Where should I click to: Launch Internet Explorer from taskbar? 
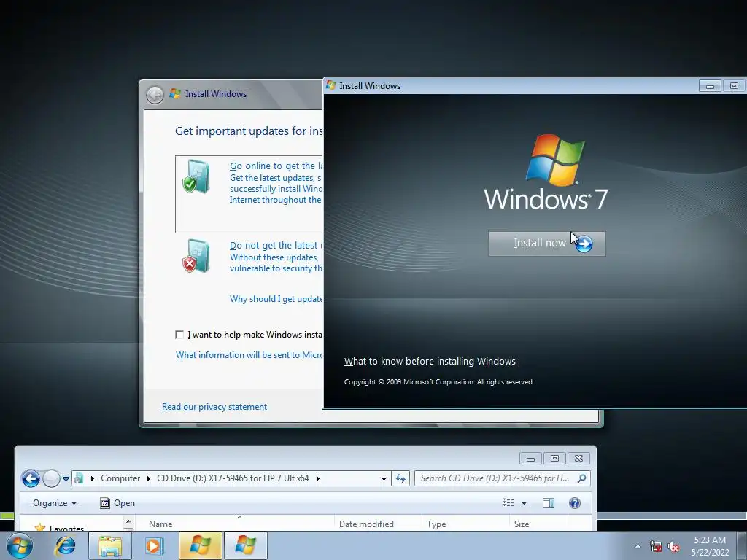click(65, 545)
